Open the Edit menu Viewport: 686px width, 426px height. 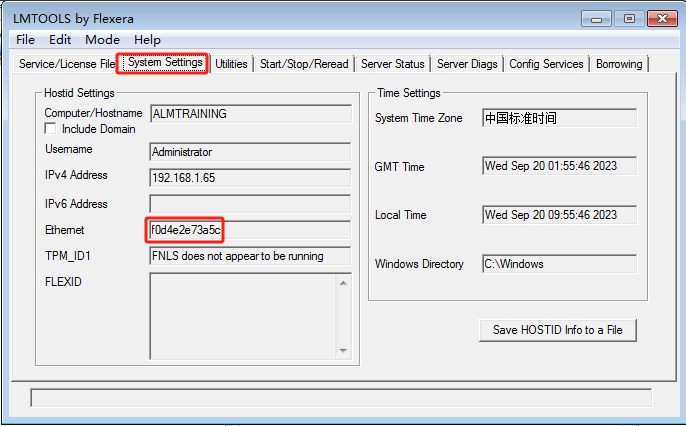[60, 40]
